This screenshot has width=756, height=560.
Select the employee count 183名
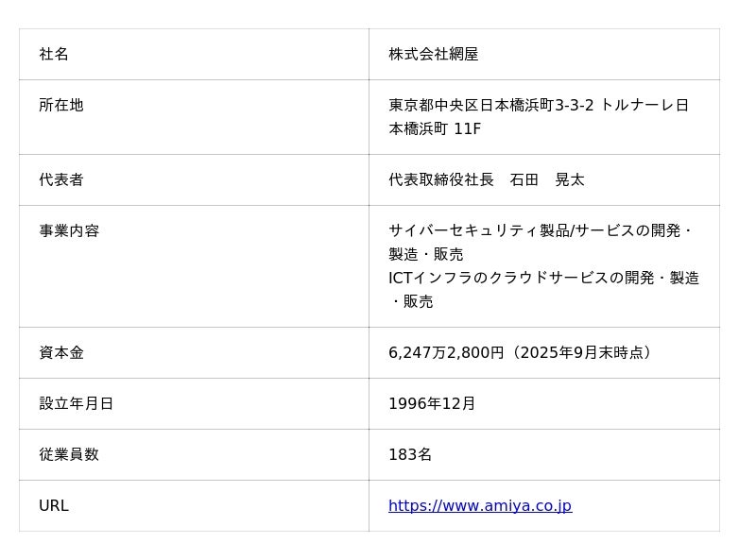tap(410, 455)
